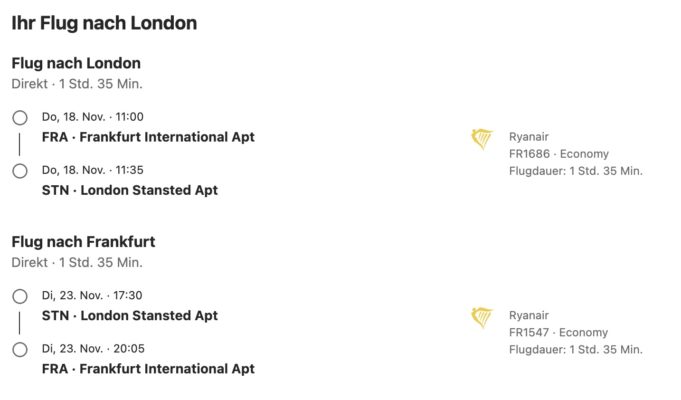Image resolution: width=681 pixels, height=400 pixels.
Task: Click 'FRA · Frankfurt International Apt' return arrival
Action: click(148, 369)
